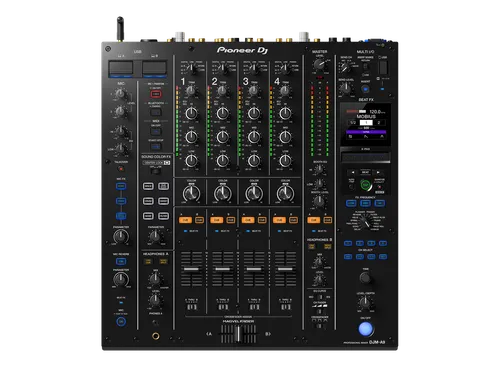Toggle the FX FREQUENCY HI button
500x367 pixels.
(380, 203)
